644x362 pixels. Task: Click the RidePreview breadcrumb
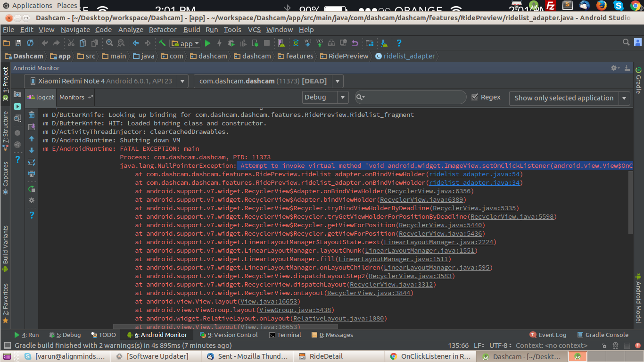(344, 56)
